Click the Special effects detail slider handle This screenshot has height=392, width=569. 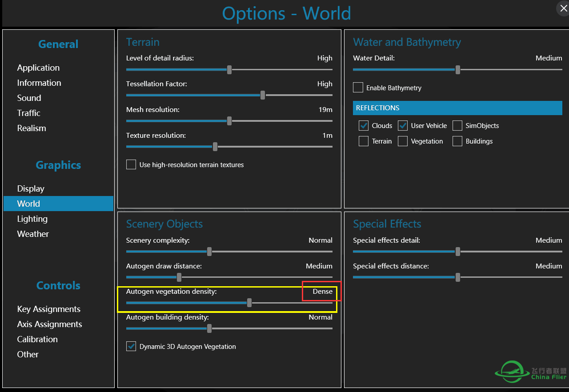(458, 252)
